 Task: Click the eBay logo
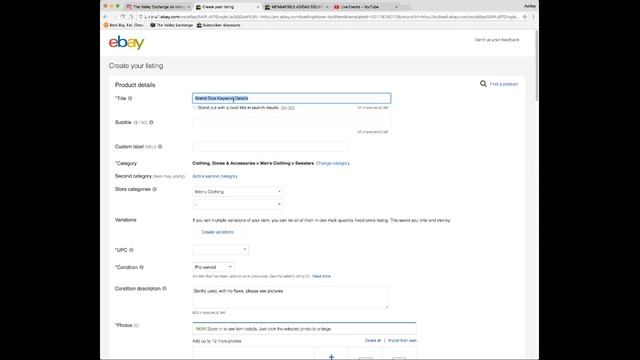127,42
